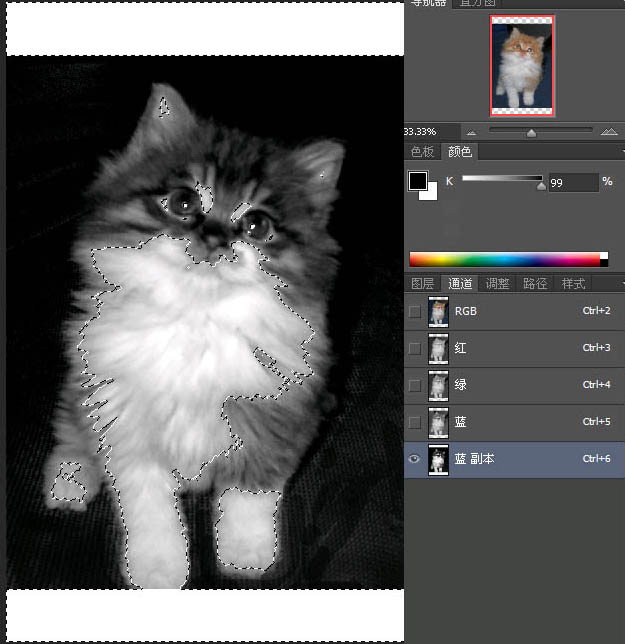625x644 pixels.
Task: Hide the 蓝 副本 channel eye icon
Action: tap(415, 459)
